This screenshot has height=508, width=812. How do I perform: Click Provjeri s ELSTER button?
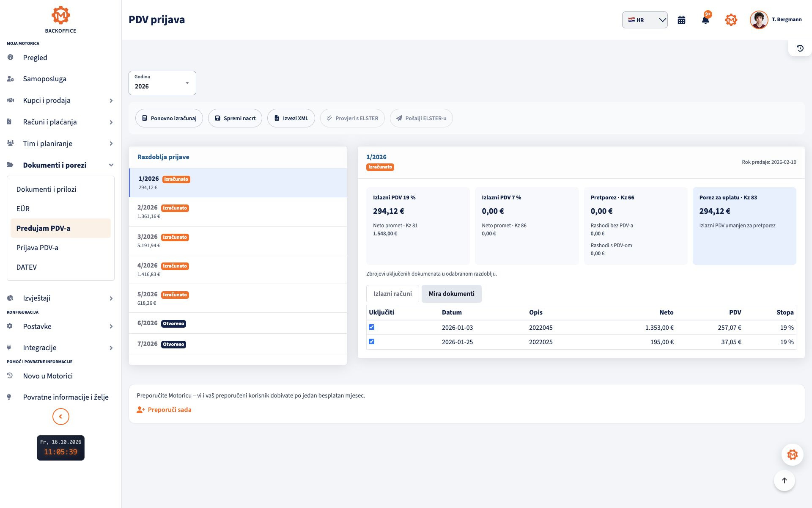(x=352, y=118)
